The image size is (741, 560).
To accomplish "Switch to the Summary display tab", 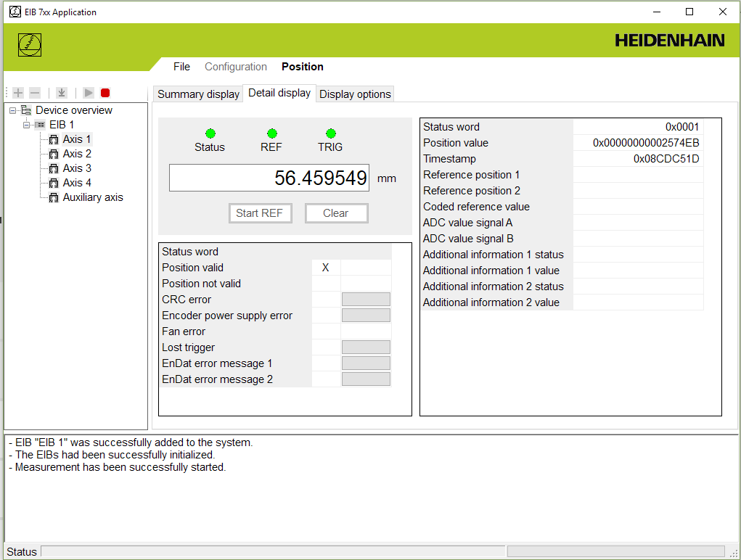I will (198, 94).
